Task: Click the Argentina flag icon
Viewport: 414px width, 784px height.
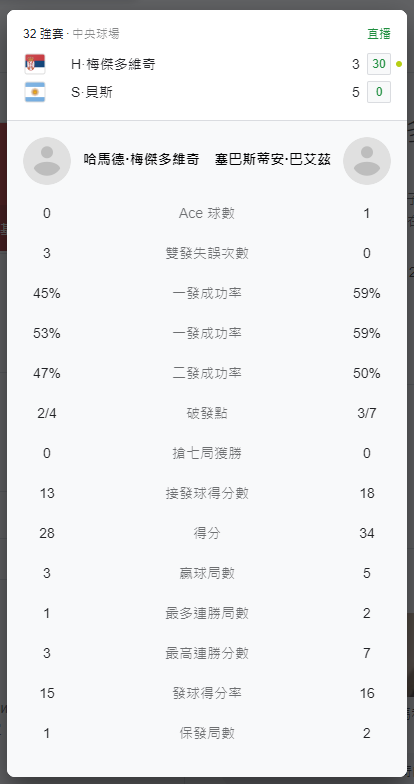Action: coord(34,92)
